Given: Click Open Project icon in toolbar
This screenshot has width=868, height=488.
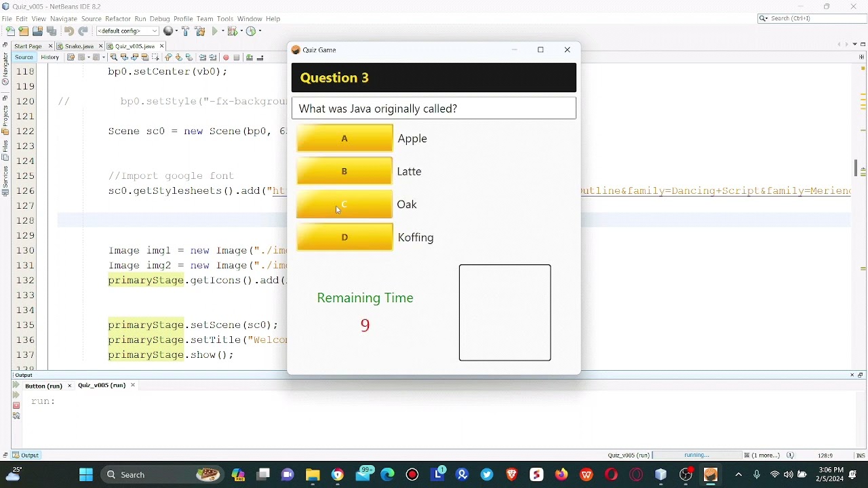Looking at the screenshot, I should 37,31.
